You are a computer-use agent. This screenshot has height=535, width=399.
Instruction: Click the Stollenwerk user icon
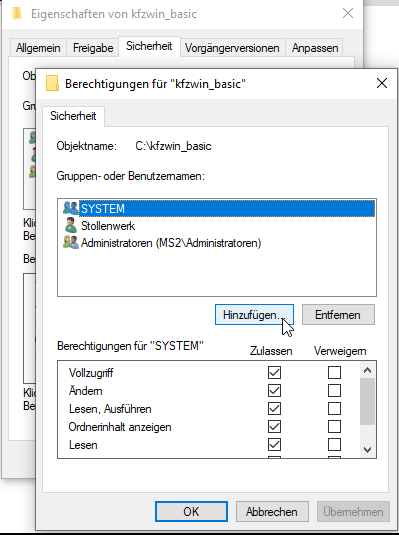pyautogui.click(x=71, y=225)
